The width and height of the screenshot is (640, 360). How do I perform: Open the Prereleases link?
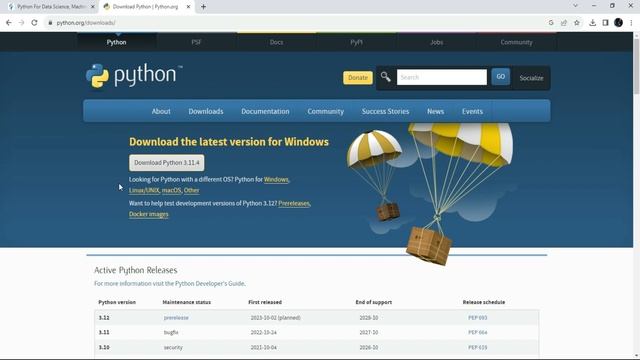294,203
